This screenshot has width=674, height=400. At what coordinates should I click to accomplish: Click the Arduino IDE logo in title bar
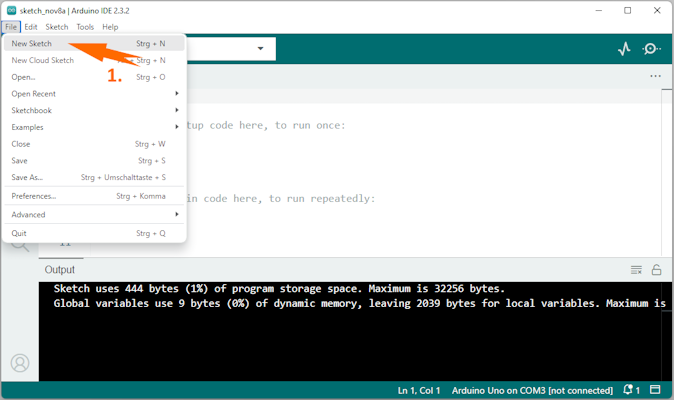tap(11, 11)
